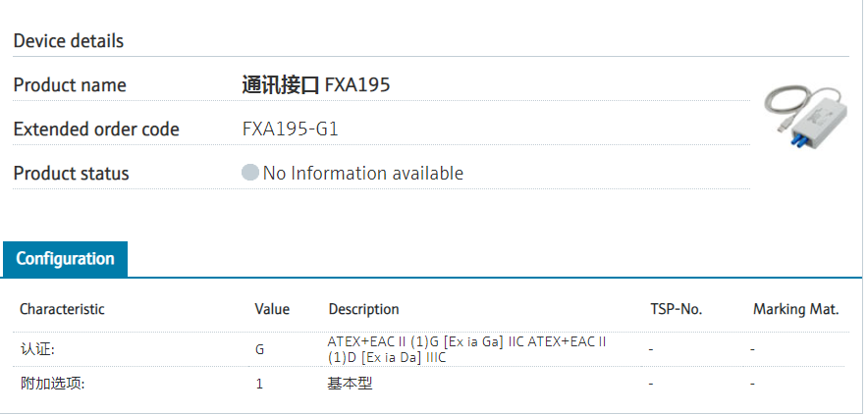The height and width of the screenshot is (414, 868).
Task: Click the 基本型 description cell
Action: pyautogui.click(x=351, y=384)
